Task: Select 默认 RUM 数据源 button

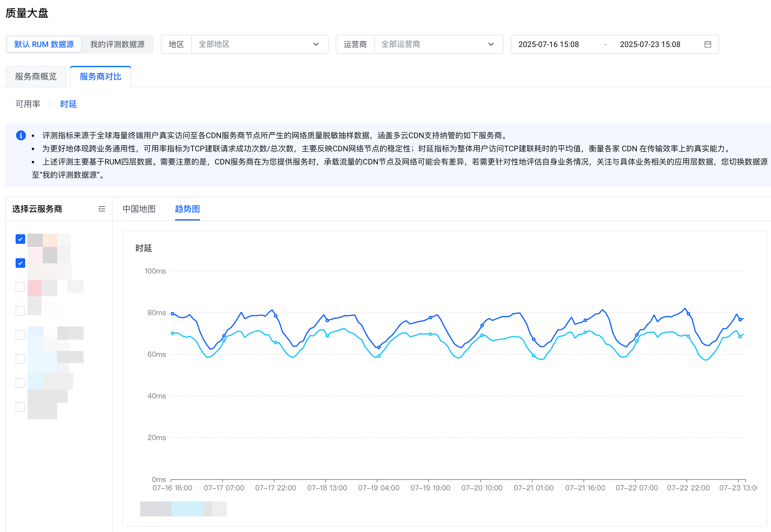Action: 44,44
